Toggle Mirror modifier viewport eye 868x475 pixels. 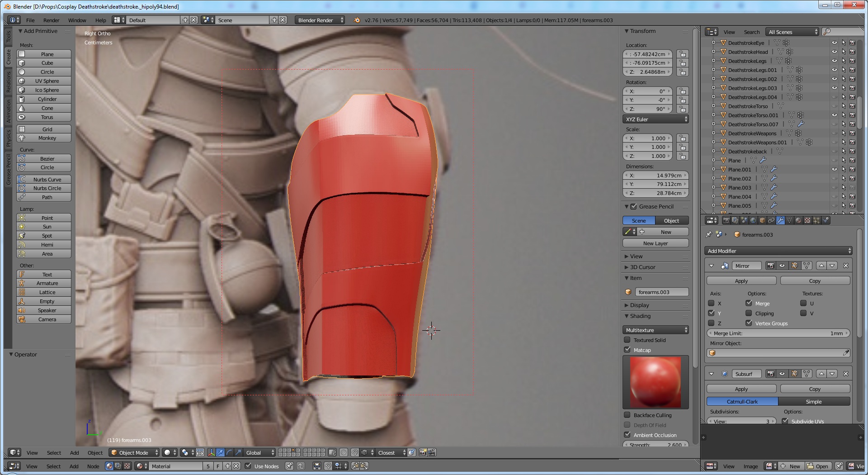click(782, 266)
